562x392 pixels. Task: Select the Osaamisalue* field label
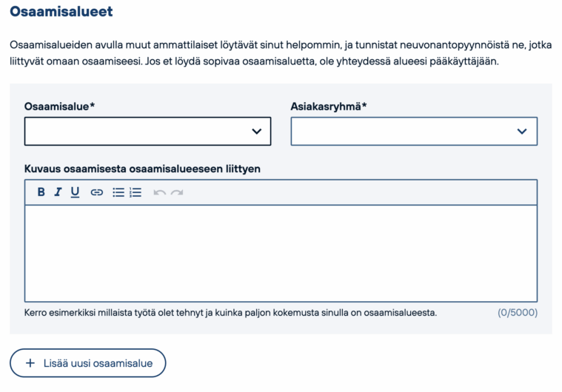[59, 107]
